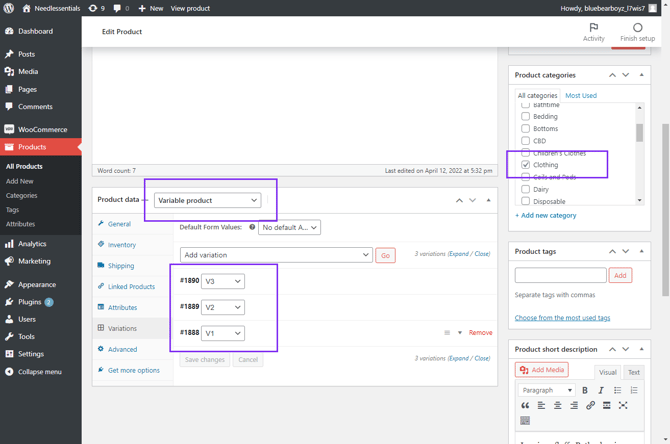Tick the Dairy category checkbox
Screen dimensions: 670x444
pyautogui.click(x=526, y=189)
